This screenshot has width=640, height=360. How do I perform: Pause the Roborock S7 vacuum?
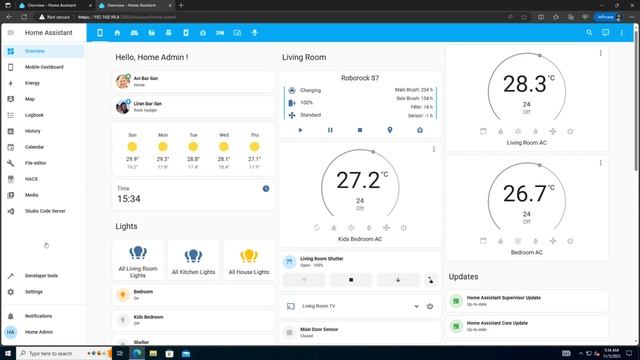[330, 130]
